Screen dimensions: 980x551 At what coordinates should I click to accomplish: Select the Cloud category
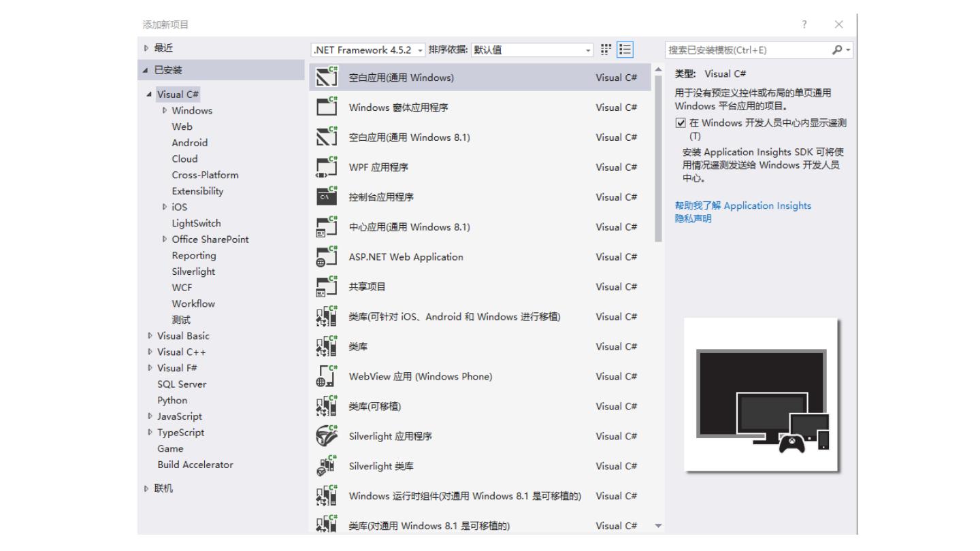click(184, 158)
